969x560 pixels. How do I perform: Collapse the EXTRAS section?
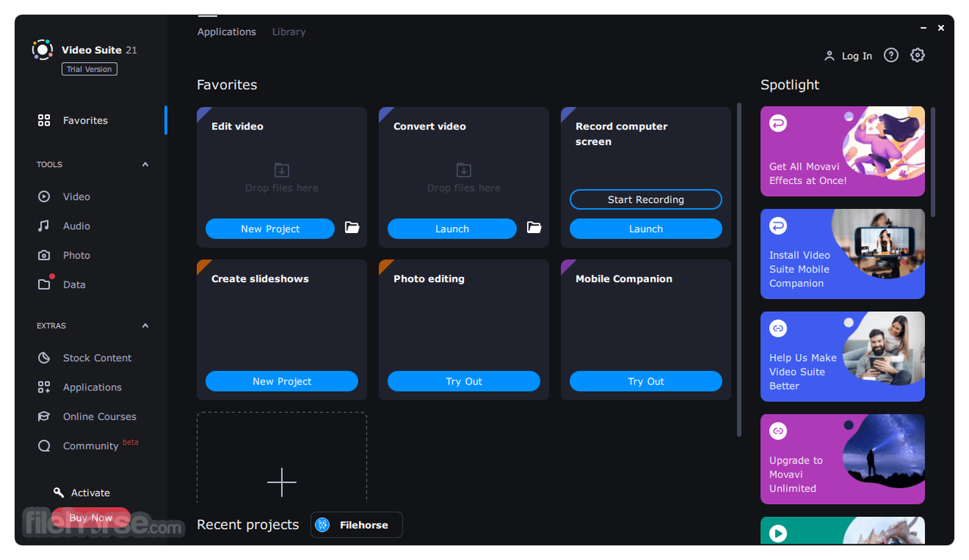point(145,325)
